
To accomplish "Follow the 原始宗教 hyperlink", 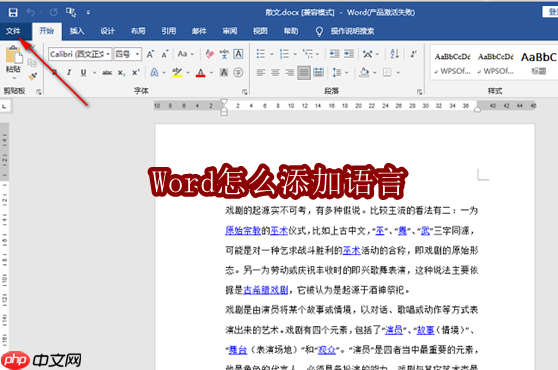I will point(243,231).
